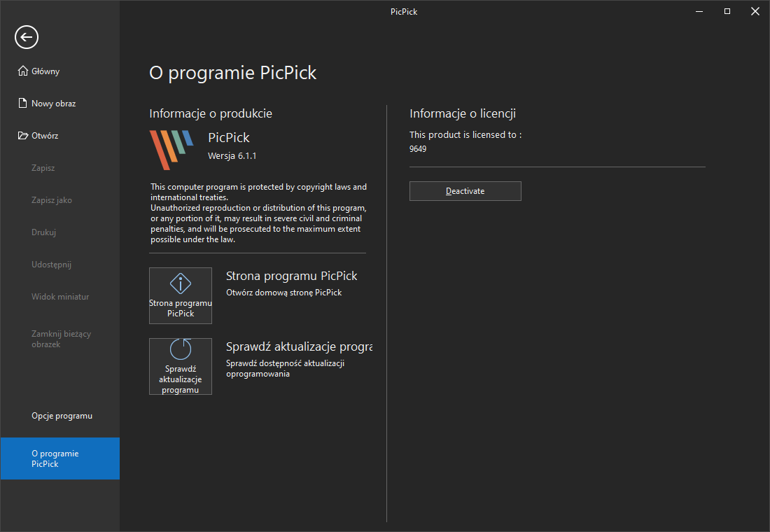Select Zapisz jako menu entry

point(52,200)
